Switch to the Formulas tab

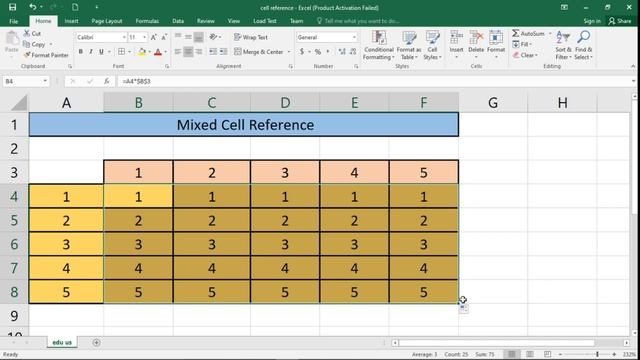pos(147,21)
